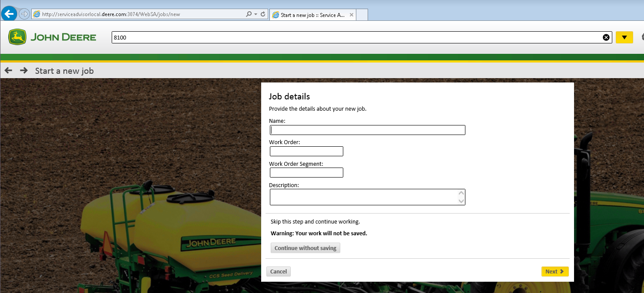Go back using the Service Advisor left arrow
This screenshot has width=644, height=293.
[x=8, y=70]
